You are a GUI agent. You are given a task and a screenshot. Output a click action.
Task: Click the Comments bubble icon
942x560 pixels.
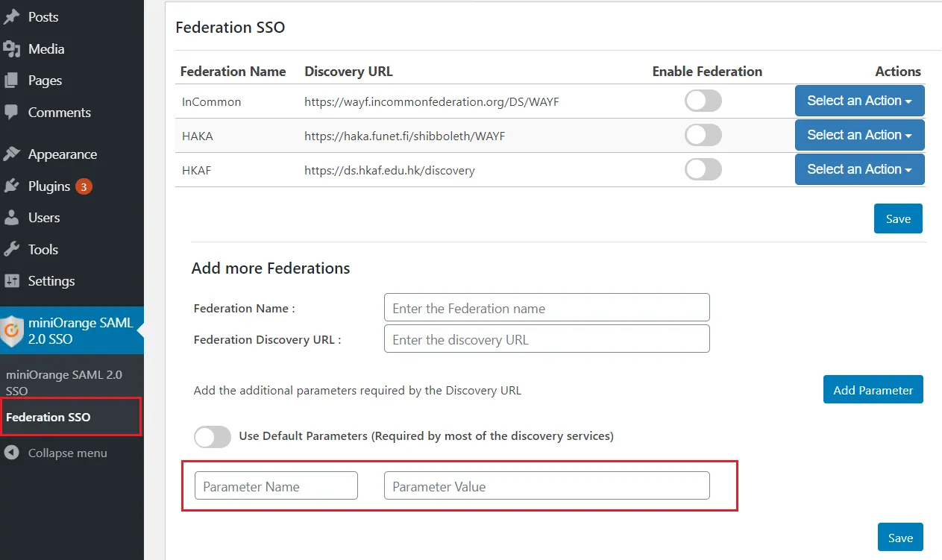tap(11, 113)
